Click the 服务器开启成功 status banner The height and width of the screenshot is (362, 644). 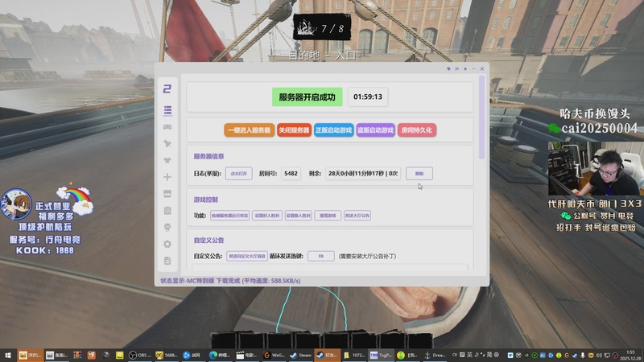(x=308, y=97)
